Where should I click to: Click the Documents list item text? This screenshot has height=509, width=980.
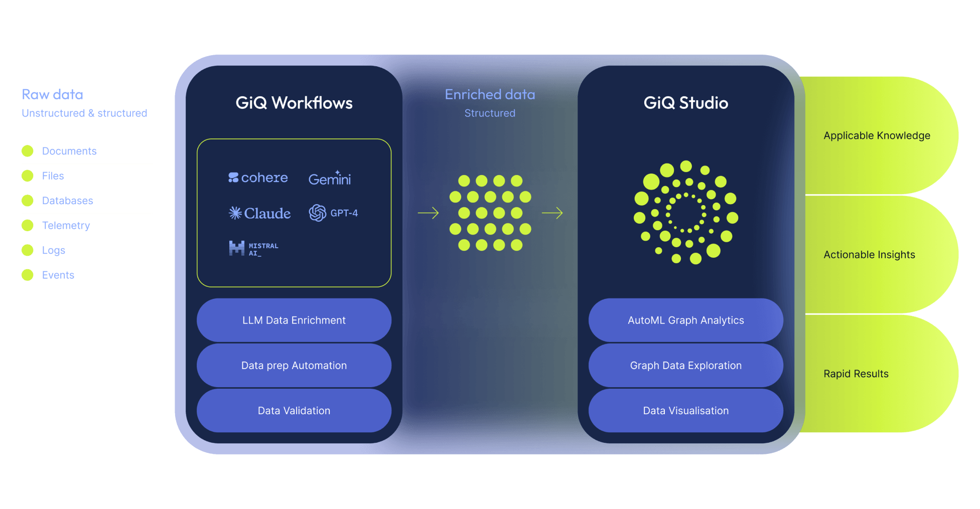point(69,151)
